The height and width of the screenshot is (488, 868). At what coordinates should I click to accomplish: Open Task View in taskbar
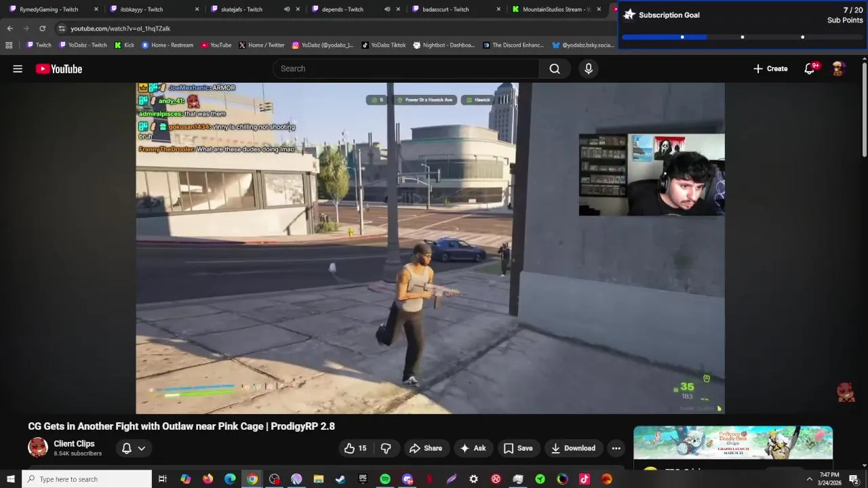163,479
